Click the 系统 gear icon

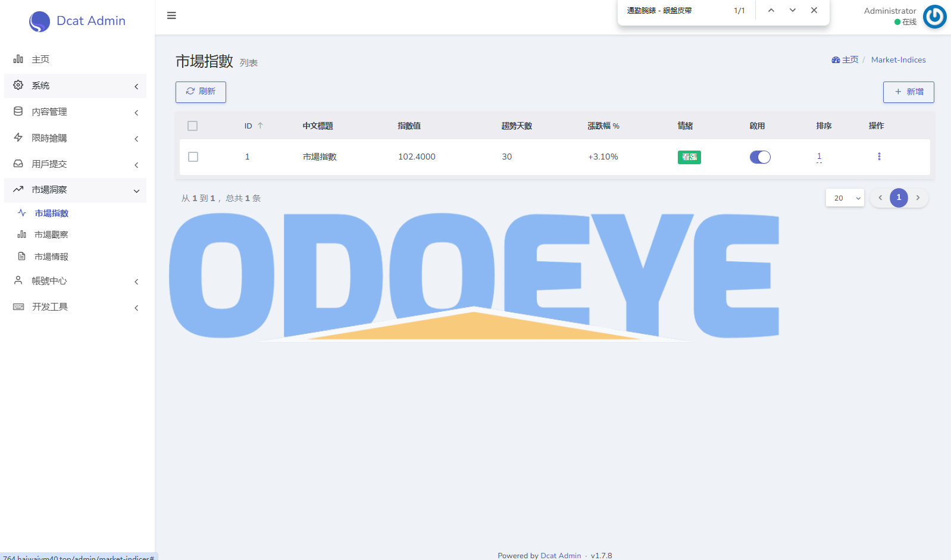(18, 85)
